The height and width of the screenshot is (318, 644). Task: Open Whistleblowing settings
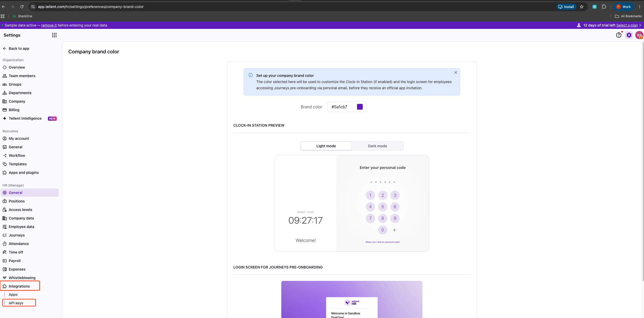[30, 278]
